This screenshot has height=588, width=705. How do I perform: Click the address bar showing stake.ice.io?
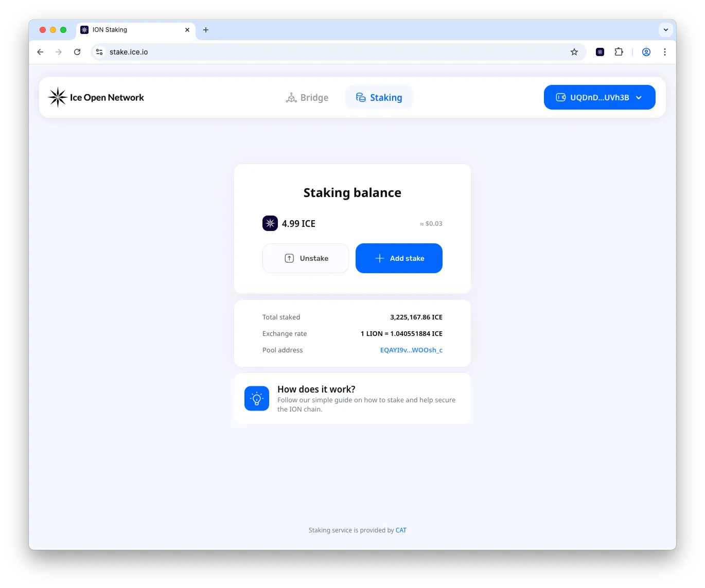pos(339,52)
